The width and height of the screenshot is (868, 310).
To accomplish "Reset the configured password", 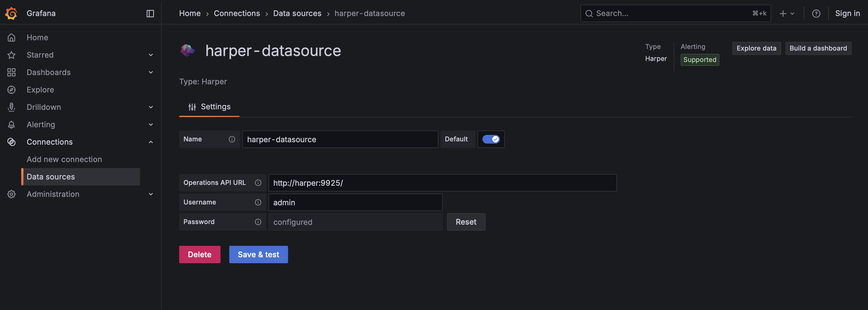I will 466,222.
